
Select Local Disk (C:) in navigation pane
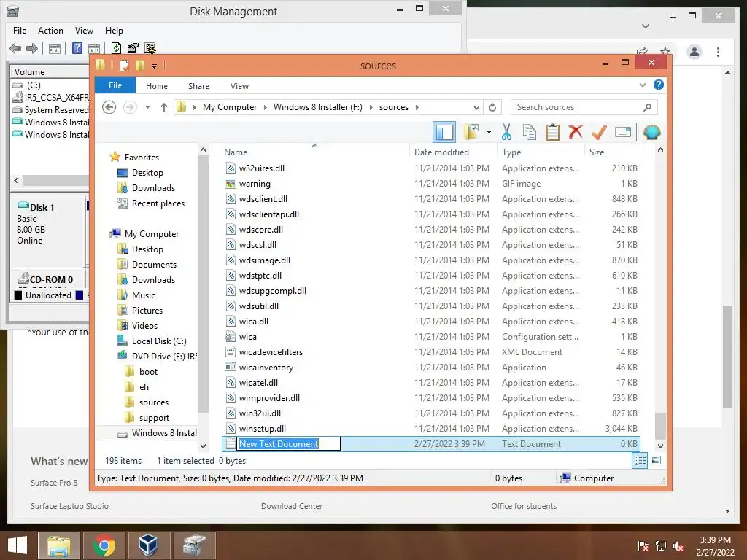pyautogui.click(x=158, y=341)
